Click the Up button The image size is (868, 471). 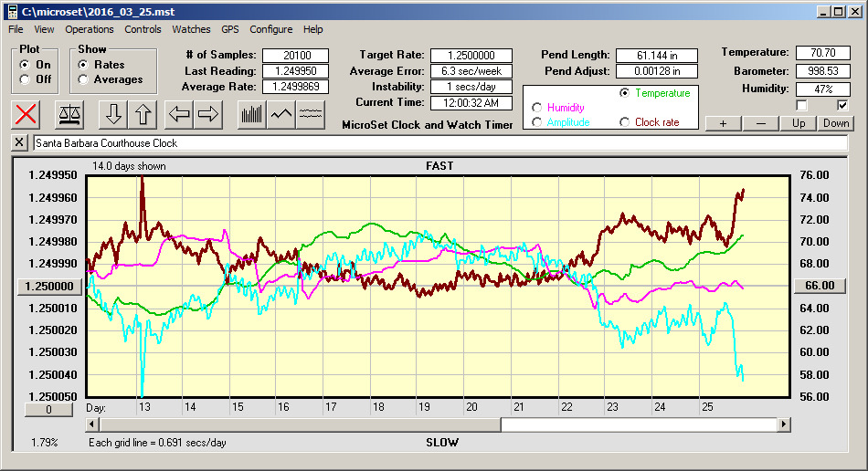click(799, 123)
